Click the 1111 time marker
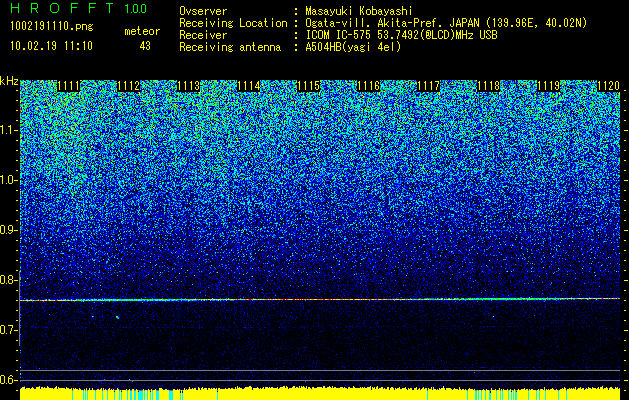The width and height of the screenshot is (629, 400). [69, 86]
